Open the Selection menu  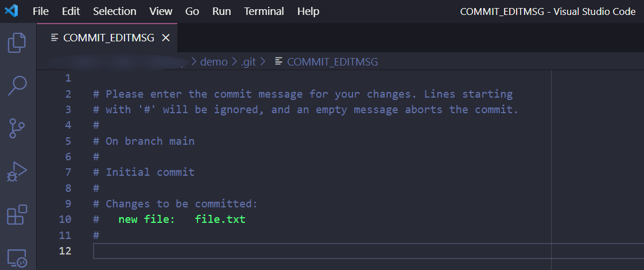[115, 11]
